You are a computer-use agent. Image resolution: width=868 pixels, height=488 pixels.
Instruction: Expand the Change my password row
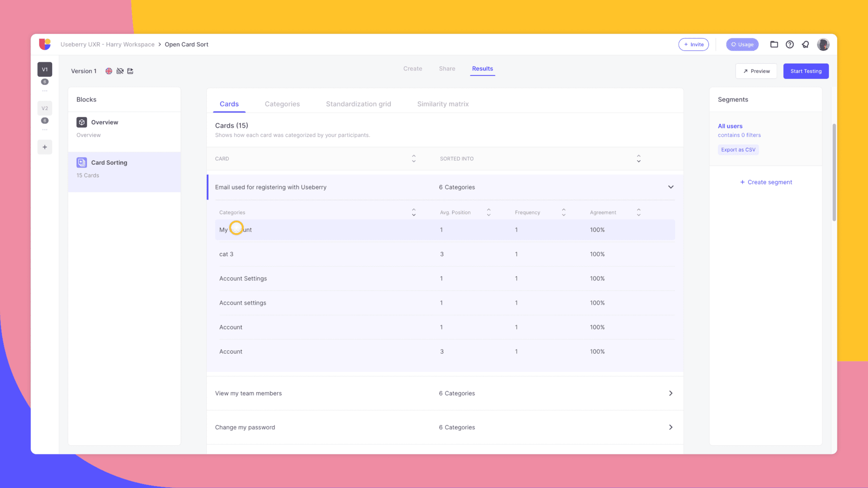[670, 427]
